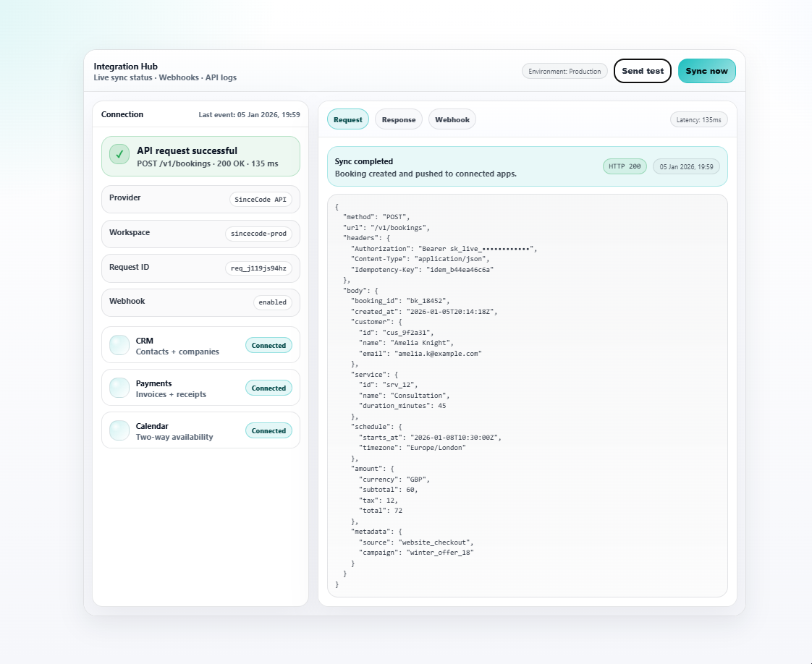812x664 pixels.
Task: Click the SinceCode API provider value
Action: [261, 199]
